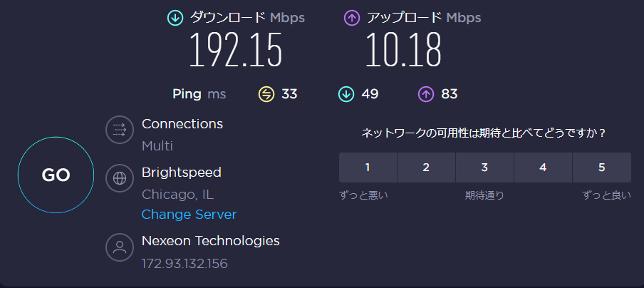This screenshot has height=288, width=644.
Task: Select rating 1 (ずっと悪い)
Action: click(368, 168)
